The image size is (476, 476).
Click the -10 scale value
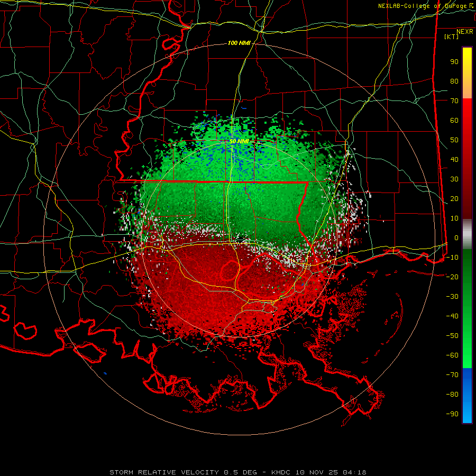(452, 258)
